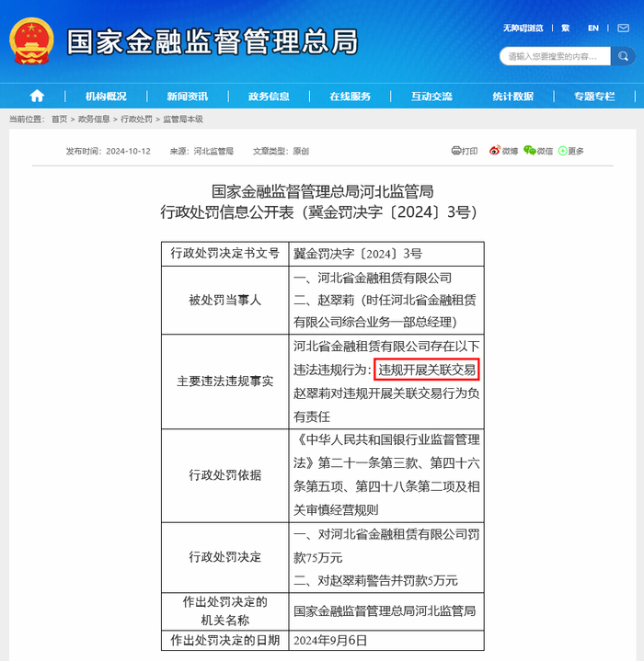Share via the WeChat icon
The height and width of the screenshot is (661, 644).
pos(529,151)
